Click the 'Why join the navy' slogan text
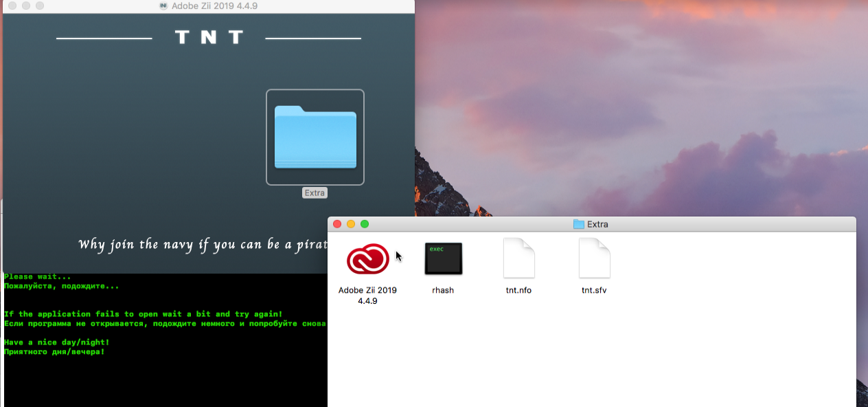 tap(202, 245)
